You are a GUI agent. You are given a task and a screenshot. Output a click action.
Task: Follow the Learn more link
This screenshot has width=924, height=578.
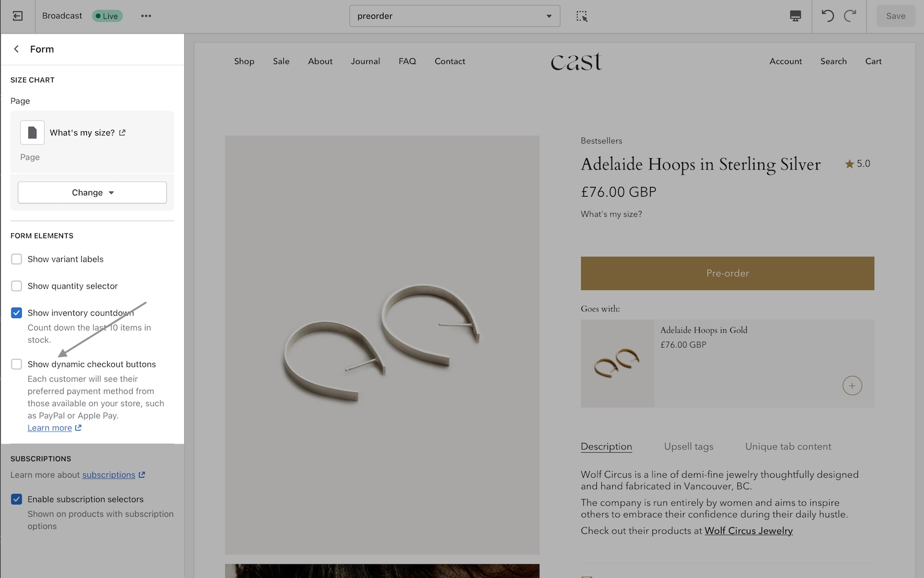point(50,428)
